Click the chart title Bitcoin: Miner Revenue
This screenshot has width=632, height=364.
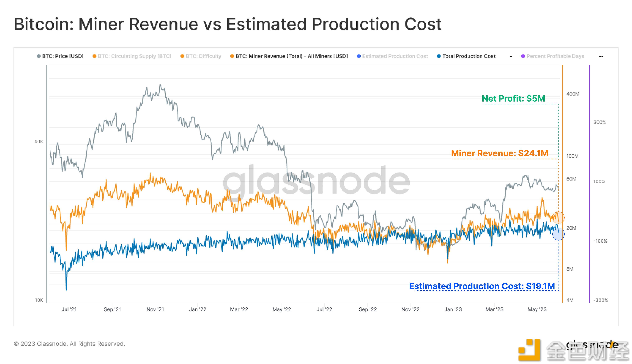tap(228, 24)
